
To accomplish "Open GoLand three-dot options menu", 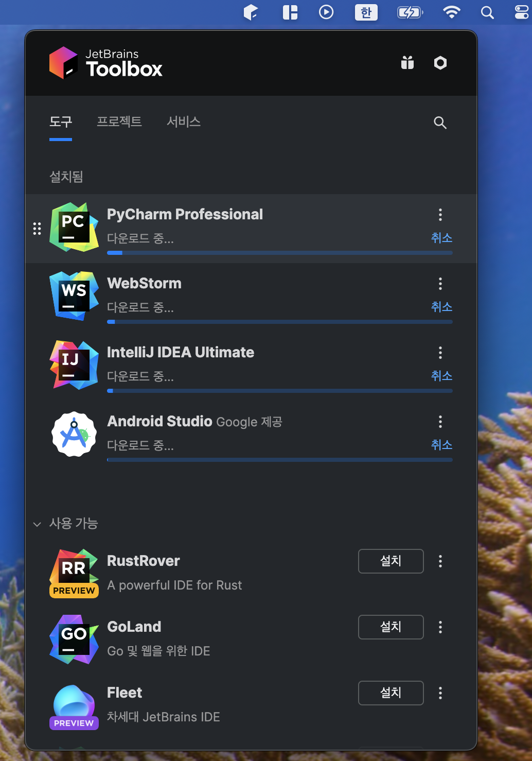I will pos(440,627).
